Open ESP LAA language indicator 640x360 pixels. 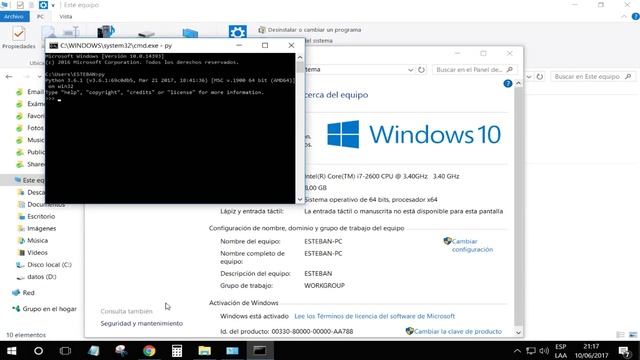click(561, 351)
